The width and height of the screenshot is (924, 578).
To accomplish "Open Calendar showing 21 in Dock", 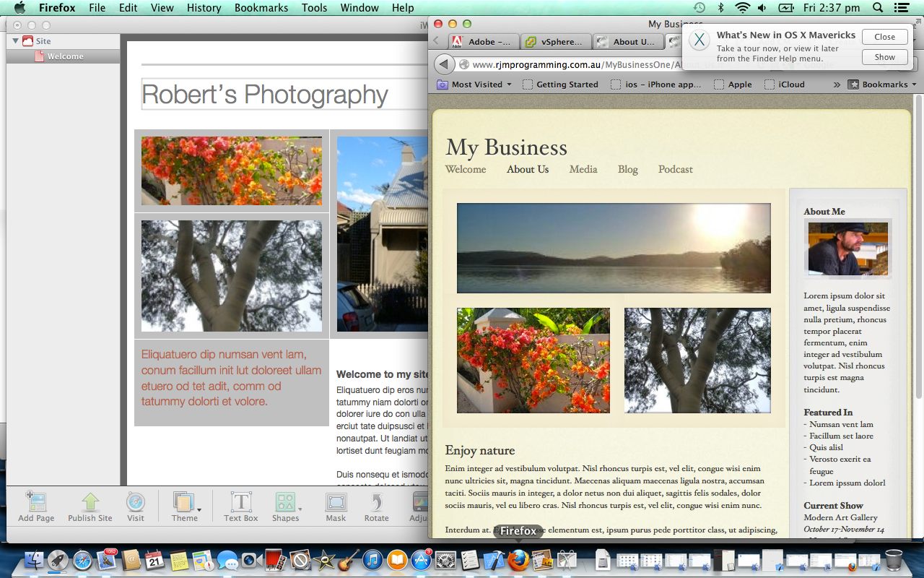I will [x=155, y=559].
